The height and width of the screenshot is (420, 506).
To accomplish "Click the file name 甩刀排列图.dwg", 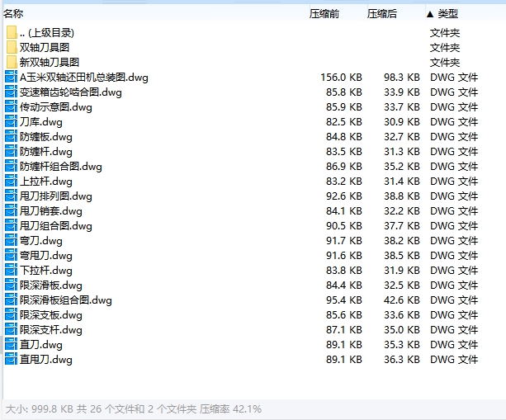I will coord(56,196).
